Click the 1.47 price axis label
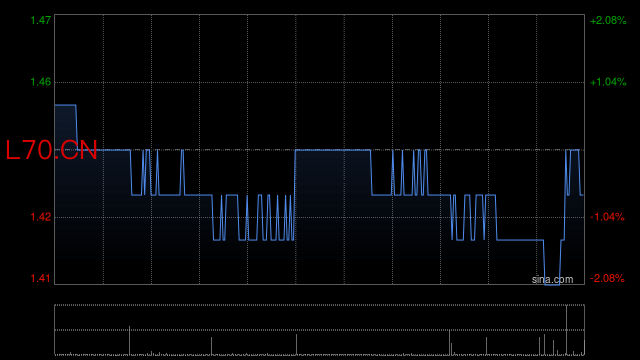640x360 pixels. (41, 20)
